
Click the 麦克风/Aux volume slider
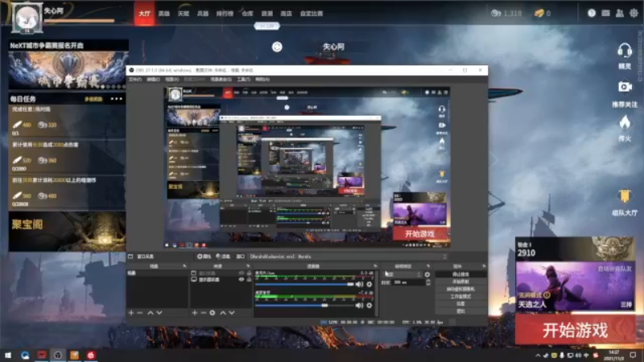[x=304, y=284]
